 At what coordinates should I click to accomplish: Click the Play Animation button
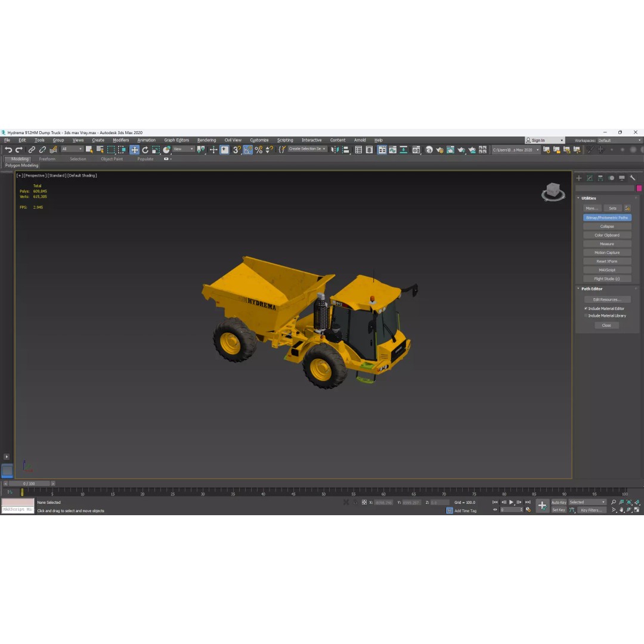(x=512, y=502)
